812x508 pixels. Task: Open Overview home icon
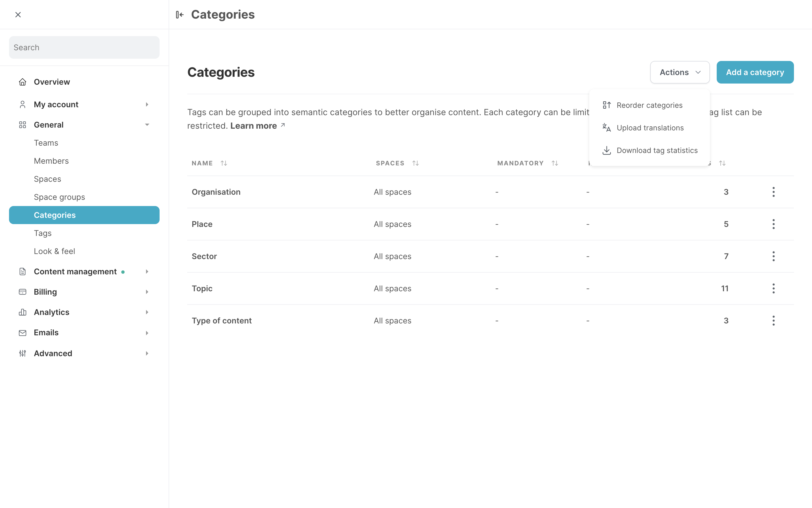tap(23, 82)
